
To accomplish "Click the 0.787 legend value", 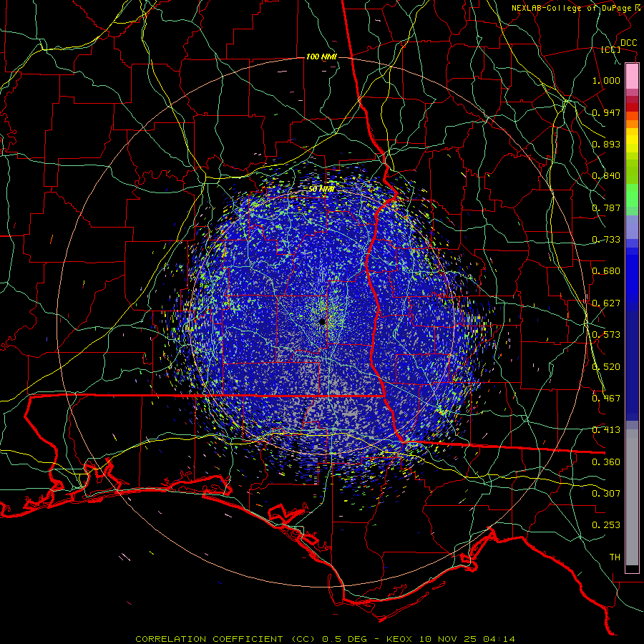I will click(x=606, y=208).
